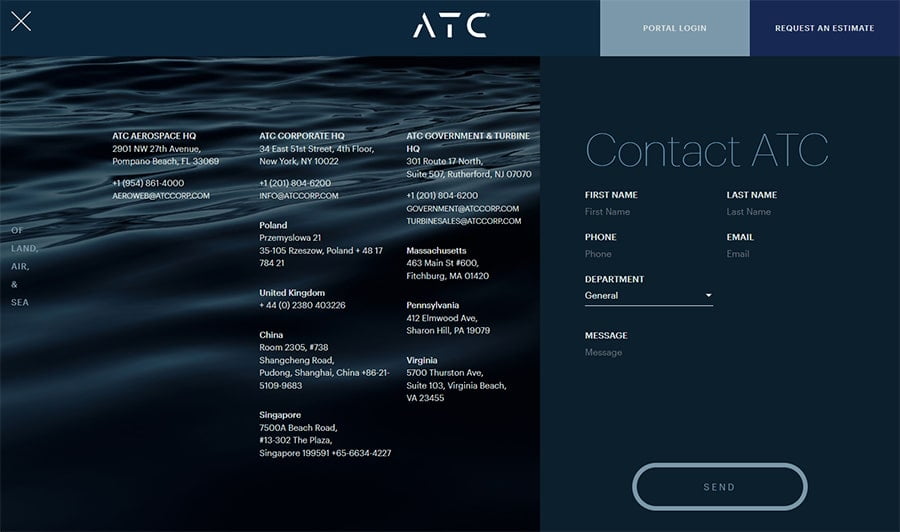This screenshot has width=900, height=532.
Task: Click the ATC logo in header
Action: click(x=450, y=26)
